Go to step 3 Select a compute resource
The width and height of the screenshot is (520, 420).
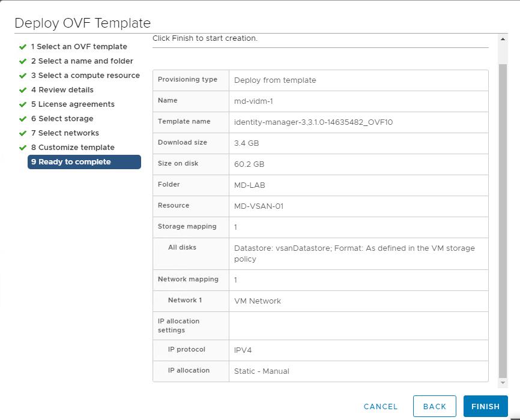point(85,75)
